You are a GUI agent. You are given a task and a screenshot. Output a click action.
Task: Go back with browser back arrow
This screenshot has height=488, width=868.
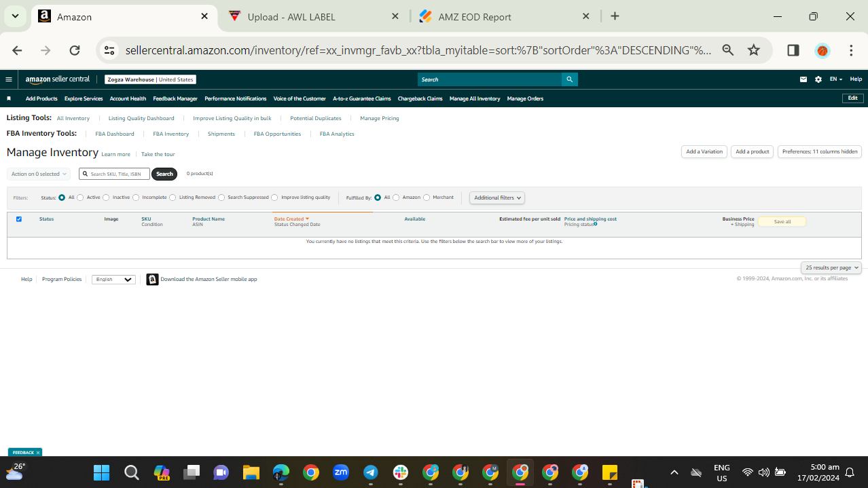(18, 50)
